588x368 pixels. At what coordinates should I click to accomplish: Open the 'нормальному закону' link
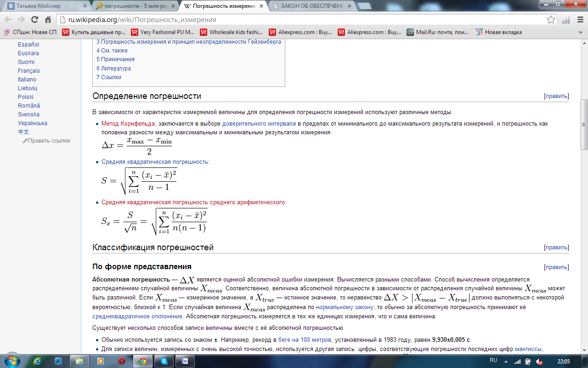click(x=345, y=307)
